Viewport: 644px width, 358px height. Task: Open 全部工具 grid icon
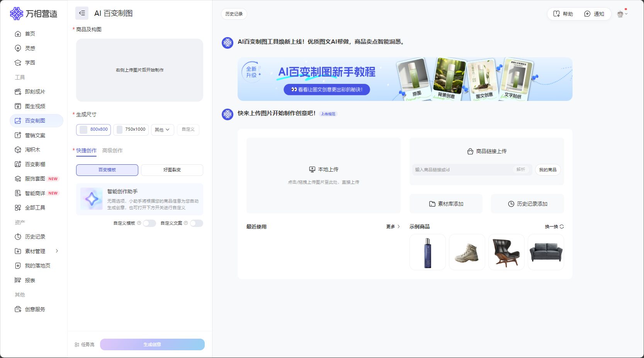click(x=18, y=208)
